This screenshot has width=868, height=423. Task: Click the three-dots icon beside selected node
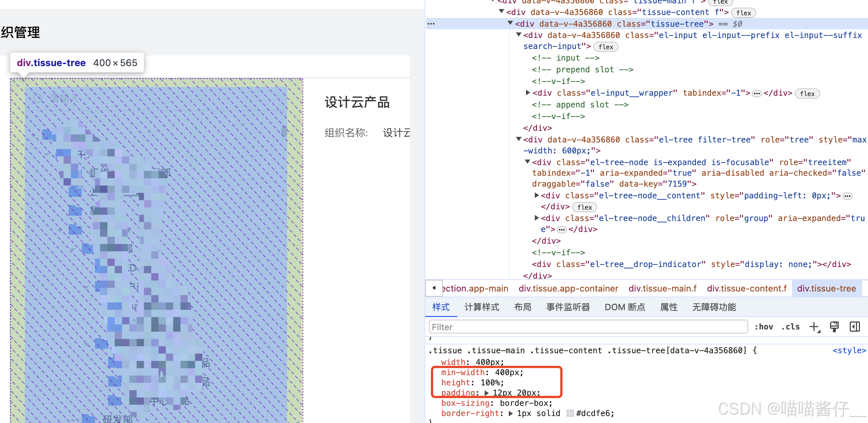point(431,24)
